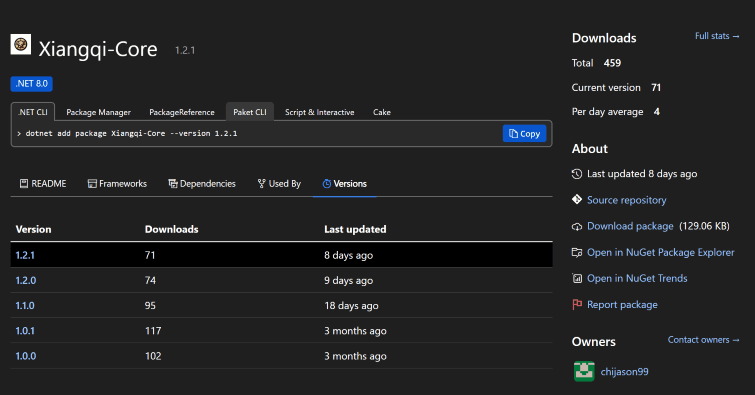Click the chijason99 owner avatar
This screenshot has height=395, width=755.
coord(584,371)
